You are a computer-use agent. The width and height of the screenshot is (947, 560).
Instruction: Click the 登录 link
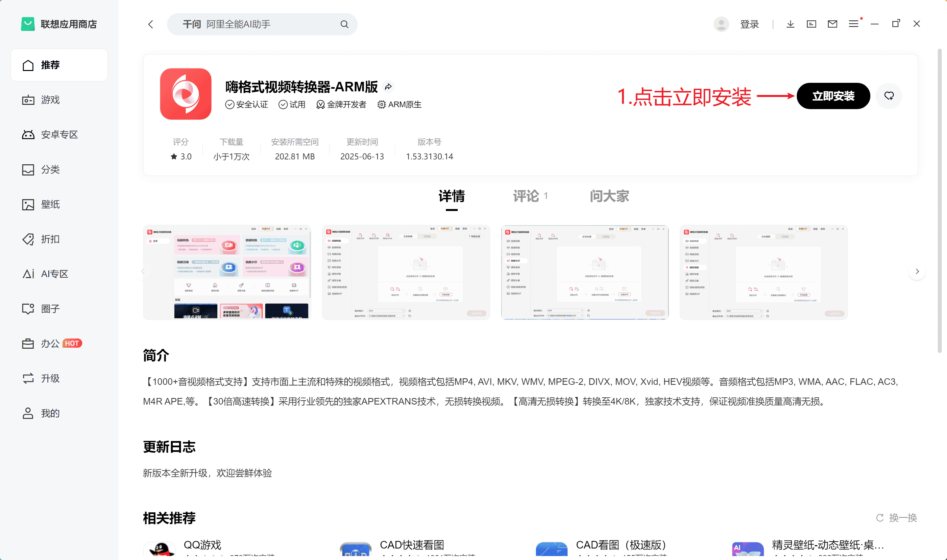point(749,24)
